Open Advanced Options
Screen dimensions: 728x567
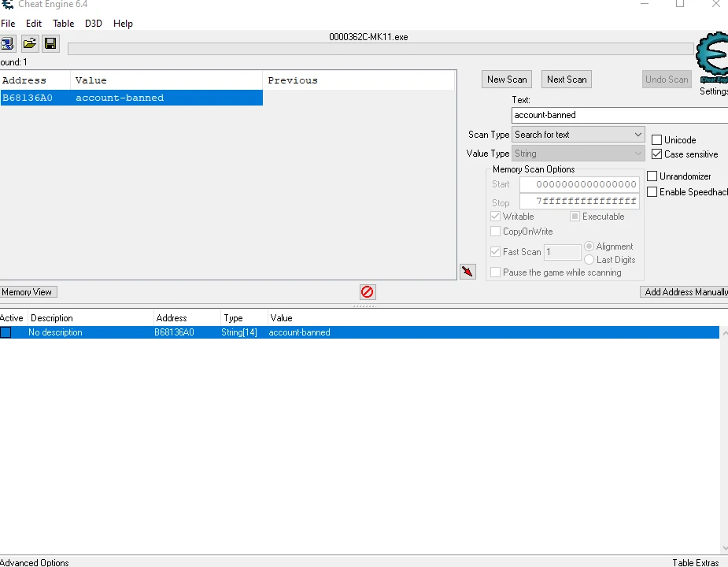pos(35,562)
